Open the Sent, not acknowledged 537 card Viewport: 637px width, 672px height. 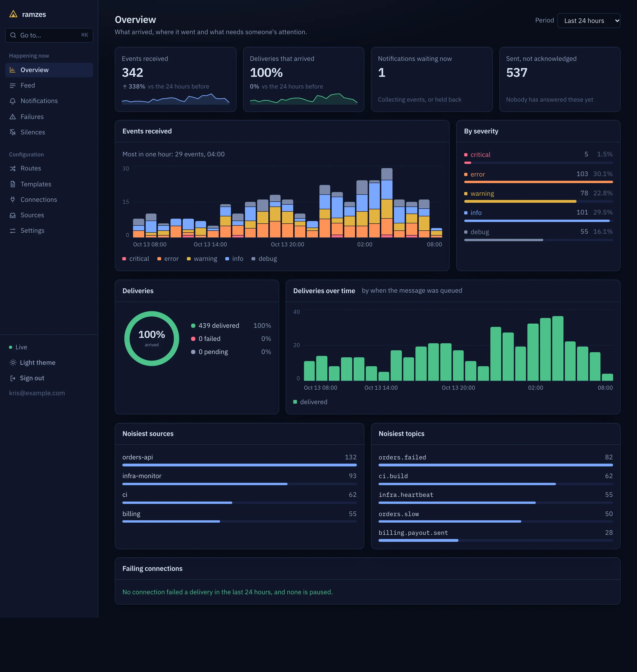[559, 79]
